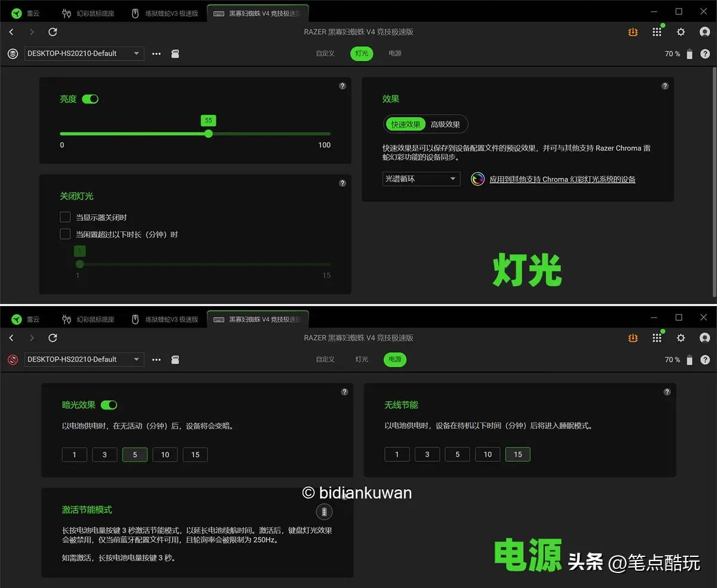717x588 pixels.
Task: Disable the 暗光效果 toggle switch
Action: [x=109, y=405]
